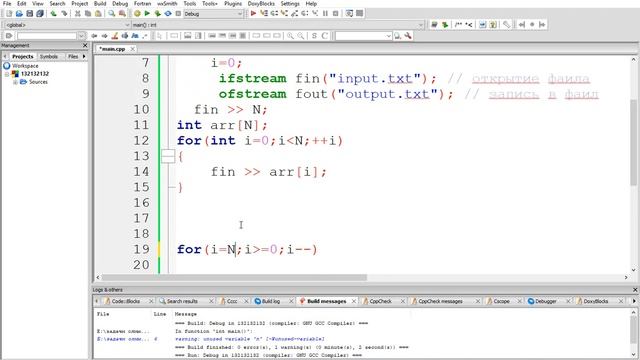Show more Management tabs with right arrow

tap(84, 56)
